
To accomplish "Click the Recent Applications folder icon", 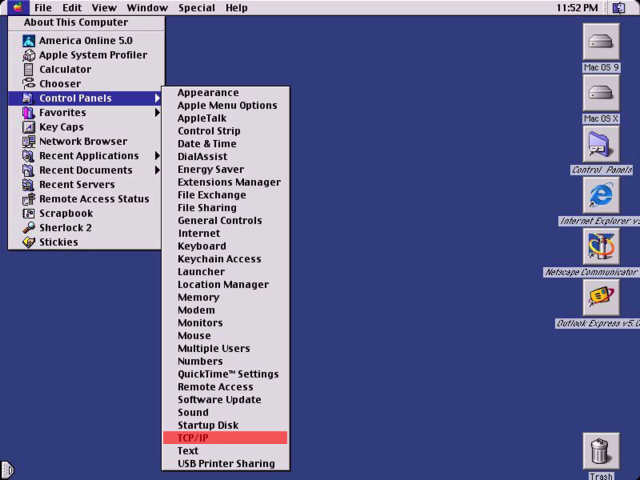I will (x=29, y=156).
